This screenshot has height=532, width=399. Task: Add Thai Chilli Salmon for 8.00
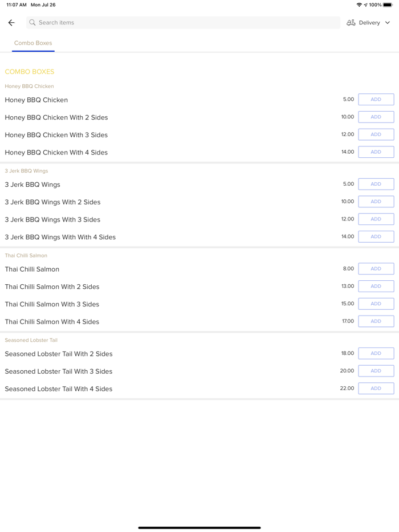[x=376, y=269]
